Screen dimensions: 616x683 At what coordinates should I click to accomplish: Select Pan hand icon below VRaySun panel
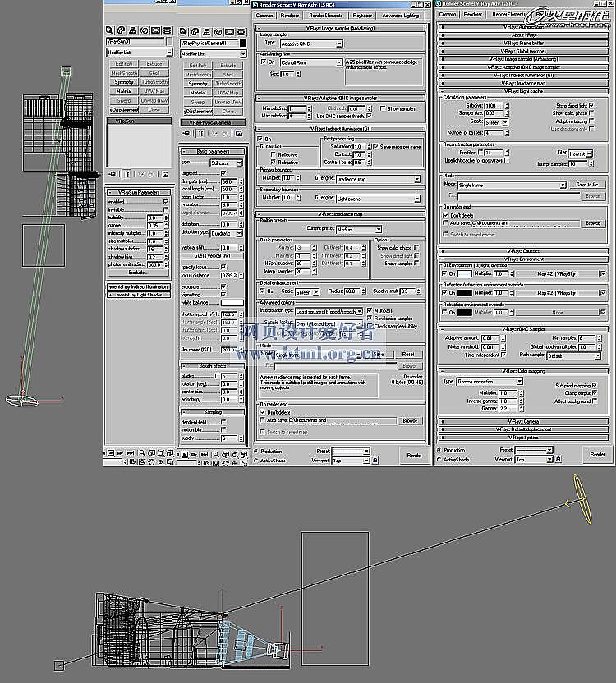151,461
